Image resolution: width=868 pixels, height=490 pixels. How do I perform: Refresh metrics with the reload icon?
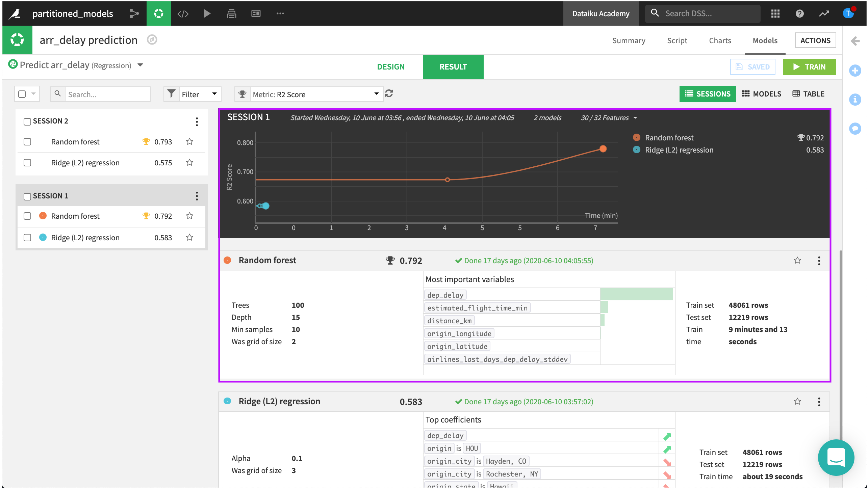(389, 93)
